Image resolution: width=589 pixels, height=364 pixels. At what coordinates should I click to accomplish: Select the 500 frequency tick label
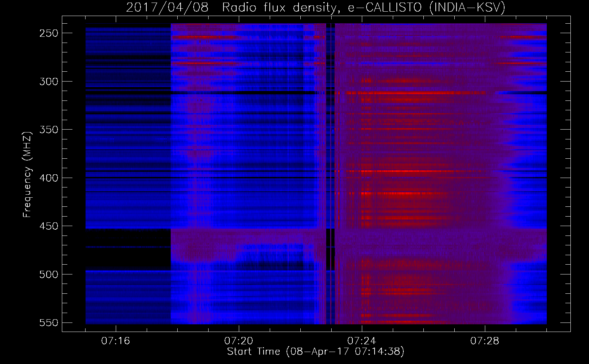click(x=49, y=274)
